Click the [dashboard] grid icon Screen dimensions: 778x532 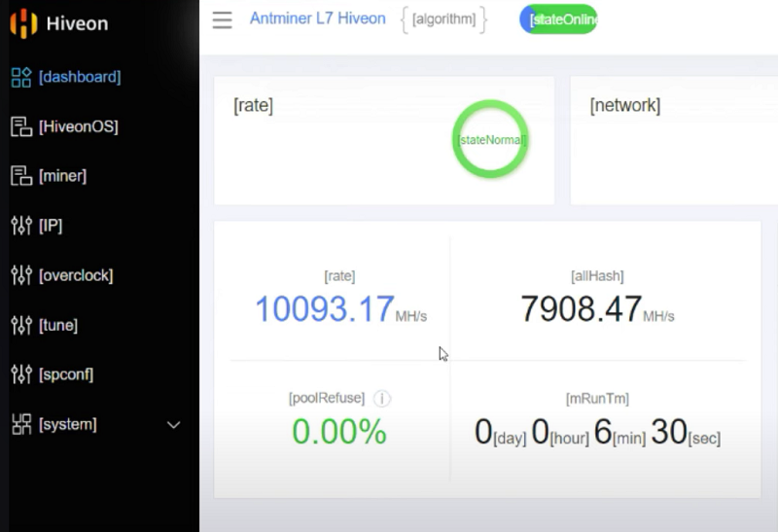[x=21, y=77]
